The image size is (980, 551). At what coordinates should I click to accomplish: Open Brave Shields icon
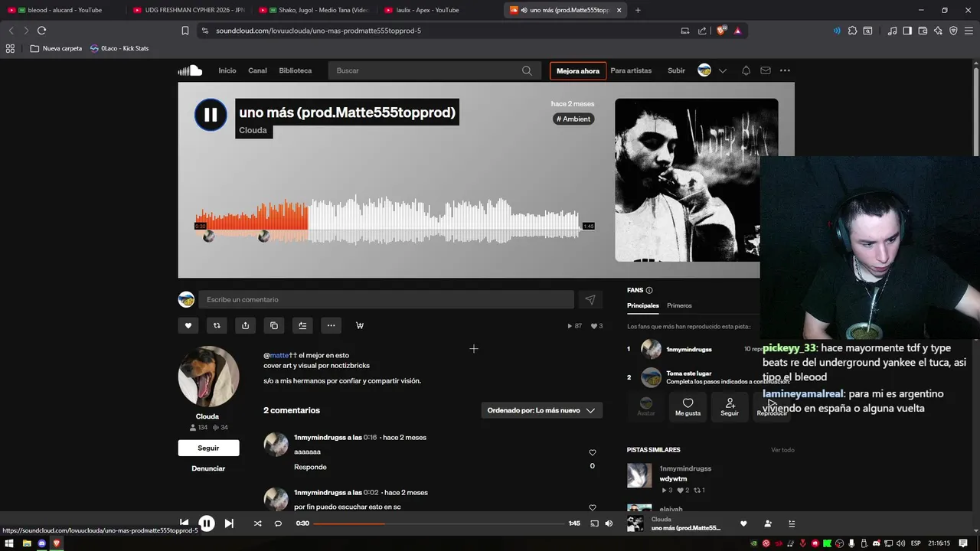721,31
